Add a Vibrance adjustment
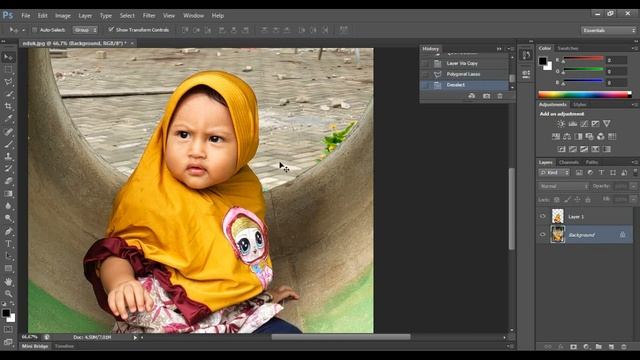The image size is (640, 360). (607, 124)
